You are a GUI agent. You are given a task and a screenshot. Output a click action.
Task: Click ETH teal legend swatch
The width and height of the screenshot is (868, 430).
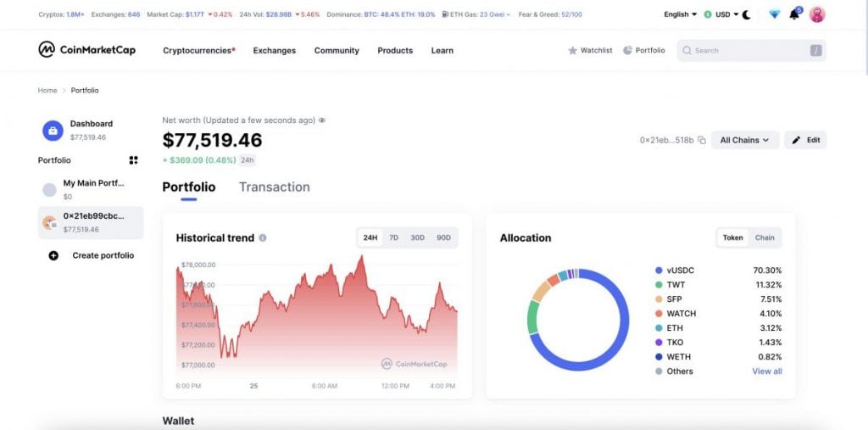tap(659, 328)
